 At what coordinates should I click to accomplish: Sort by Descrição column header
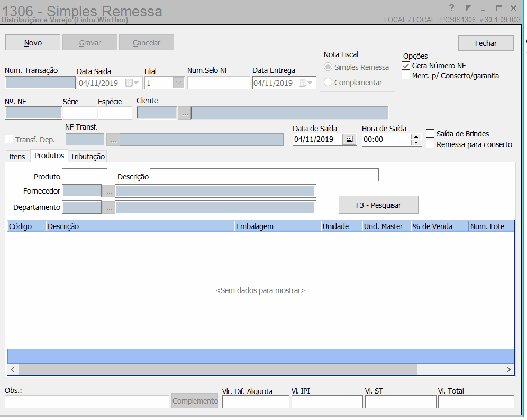point(140,226)
